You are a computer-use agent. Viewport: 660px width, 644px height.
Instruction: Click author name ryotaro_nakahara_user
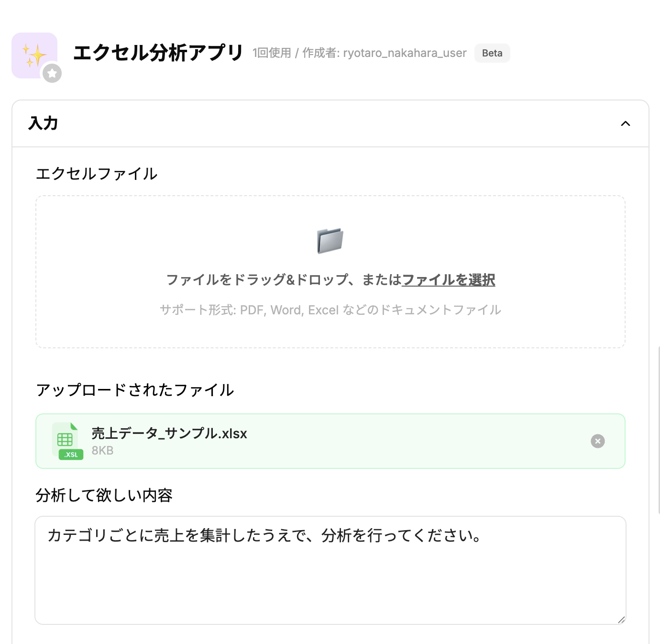point(405,53)
